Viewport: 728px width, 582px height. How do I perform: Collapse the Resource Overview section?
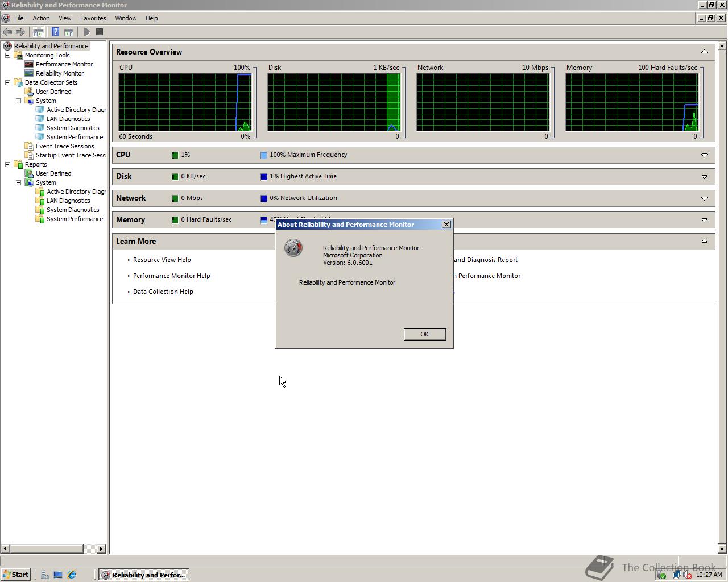coord(704,52)
